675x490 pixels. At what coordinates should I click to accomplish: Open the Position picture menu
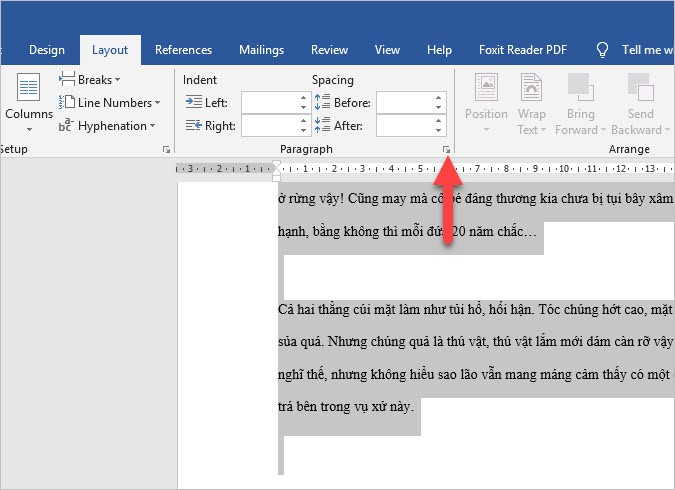tap(486, 103)
